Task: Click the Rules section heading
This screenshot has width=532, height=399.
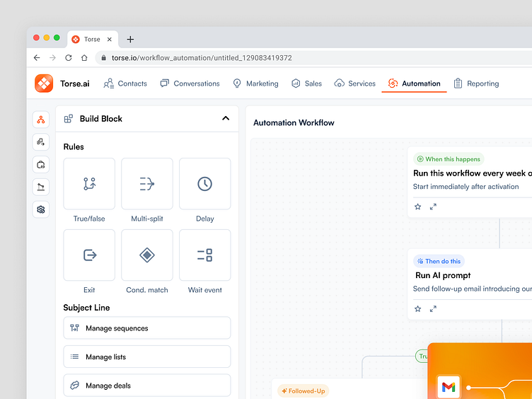Action: 74,147
